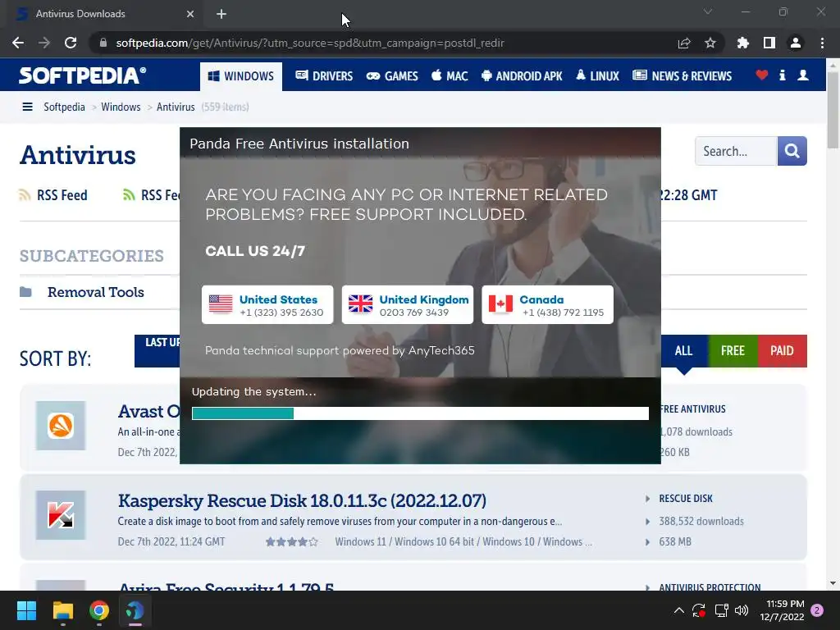Click the United Kingdom phone card
Viewport: 840px width, 630px height.
(x=408, y=305)
